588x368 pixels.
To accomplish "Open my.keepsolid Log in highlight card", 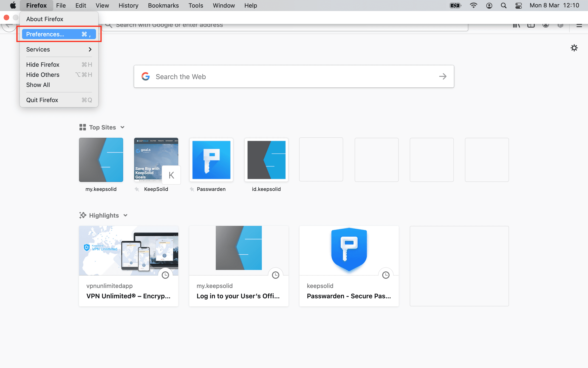I will click(x=239, y=266).
